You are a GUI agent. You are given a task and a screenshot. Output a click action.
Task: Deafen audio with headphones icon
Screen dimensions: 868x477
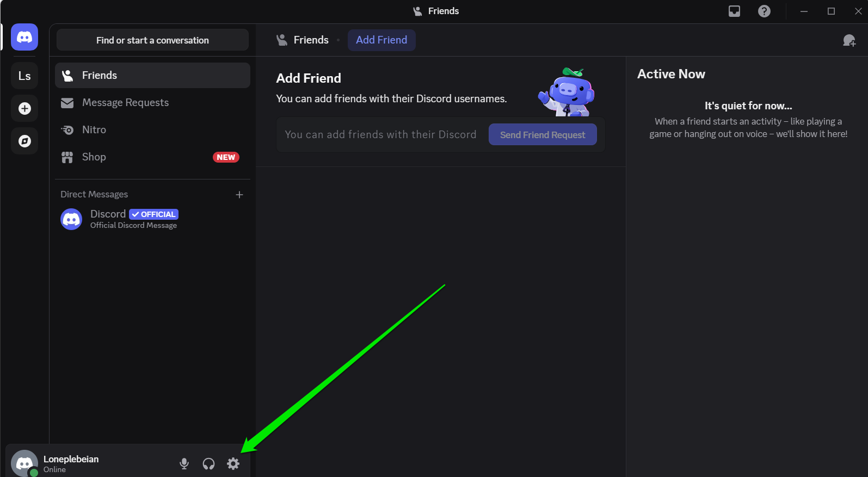208,463
